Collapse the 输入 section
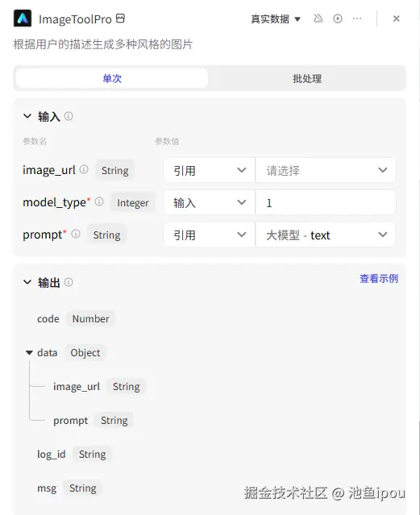This screenshot has height=515, width=420. tap(27, 116)
